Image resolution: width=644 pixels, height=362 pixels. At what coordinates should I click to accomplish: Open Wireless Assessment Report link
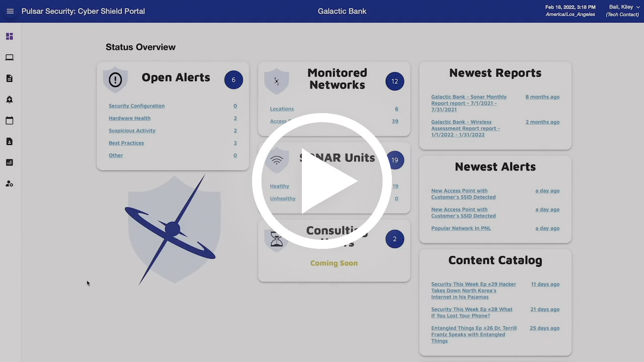click(x=465, y=128)
